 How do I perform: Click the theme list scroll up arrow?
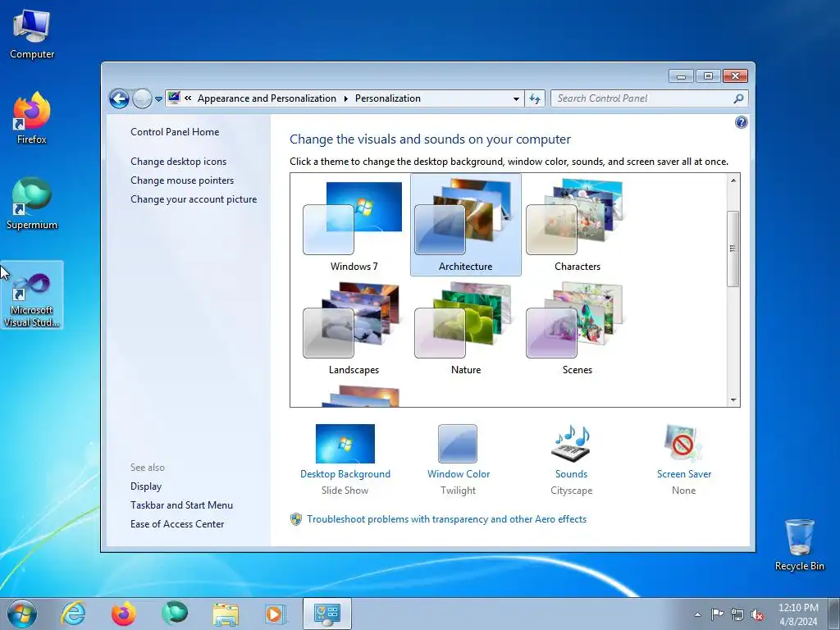[733, 180]
